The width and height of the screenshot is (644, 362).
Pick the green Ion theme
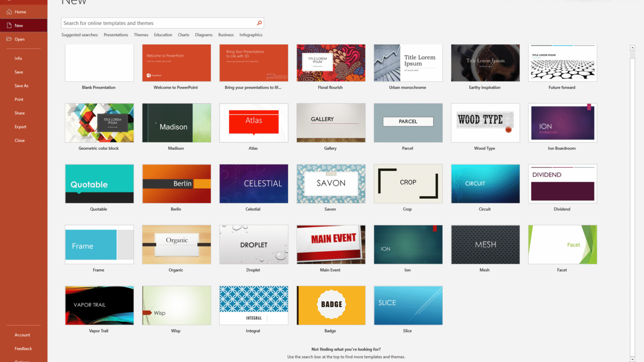(x=408, y=245)
